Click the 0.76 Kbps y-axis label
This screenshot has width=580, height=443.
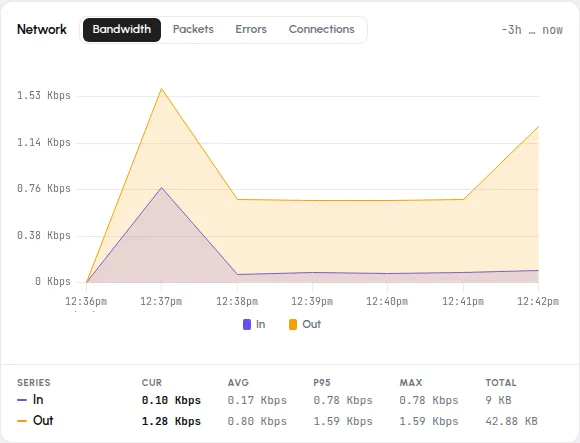[44, 189]
